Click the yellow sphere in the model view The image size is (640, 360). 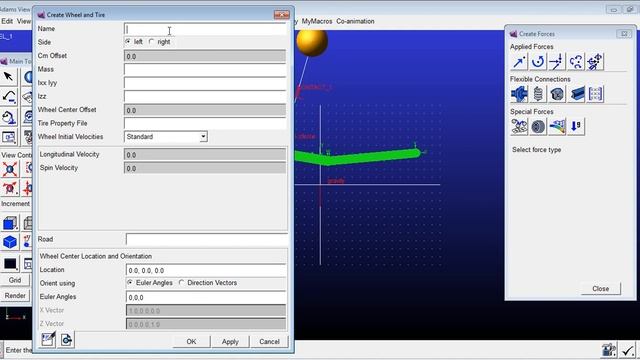pyautogui.click(x=312, y=42)
